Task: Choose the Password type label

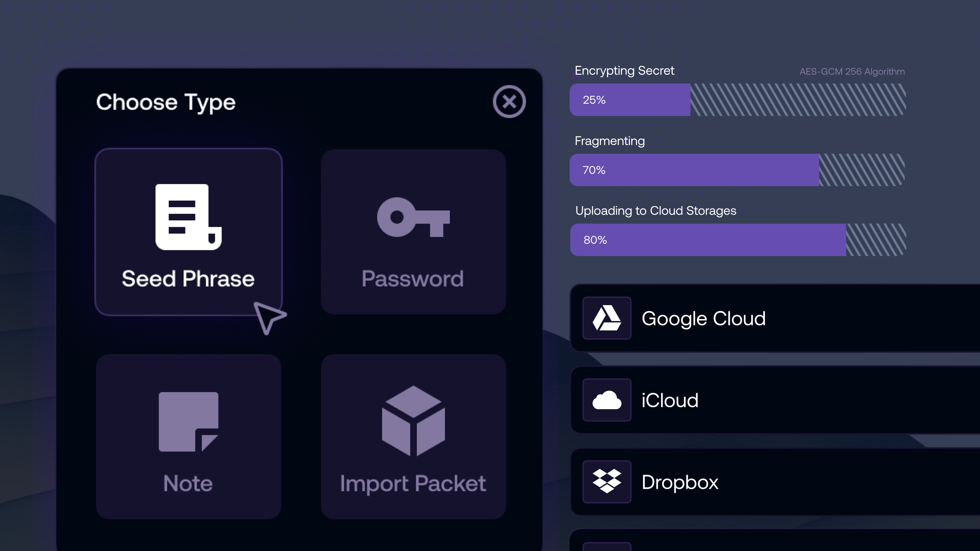Action: pyautogui.click(x=412, y=279)
